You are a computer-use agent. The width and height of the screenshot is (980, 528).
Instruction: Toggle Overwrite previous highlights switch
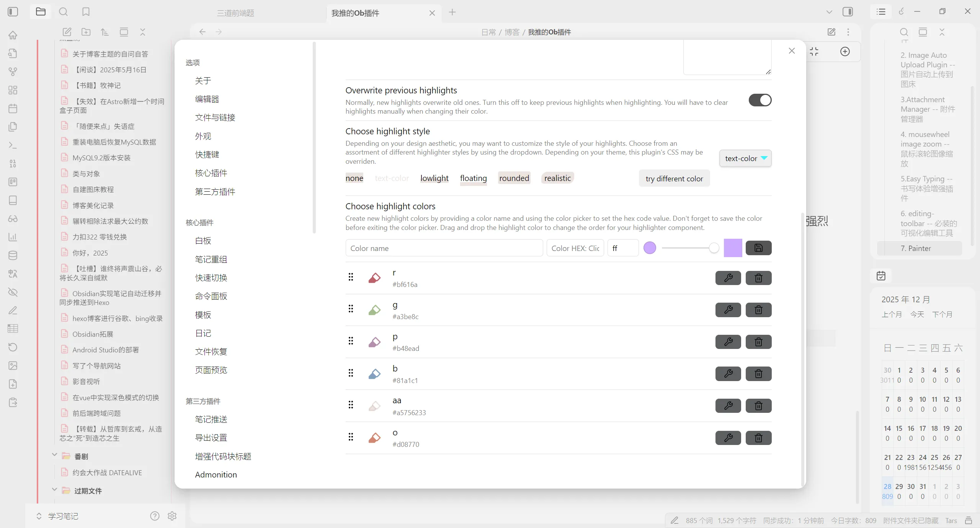pyautogui.click(x=760, y=100)
